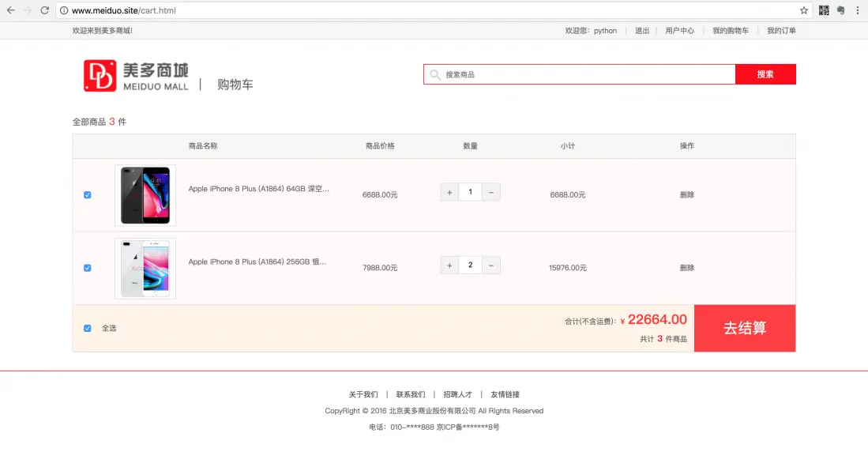Increase quantity of iPhone 8 Plus 256GB
868x452 pixels.
[x=449, y=266]
